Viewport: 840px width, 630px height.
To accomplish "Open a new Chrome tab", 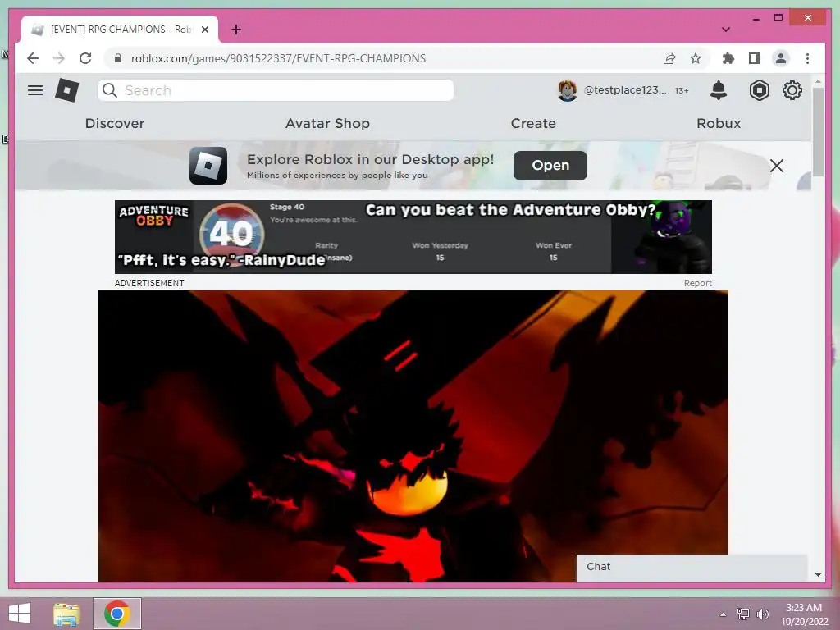I will (236, 30).
